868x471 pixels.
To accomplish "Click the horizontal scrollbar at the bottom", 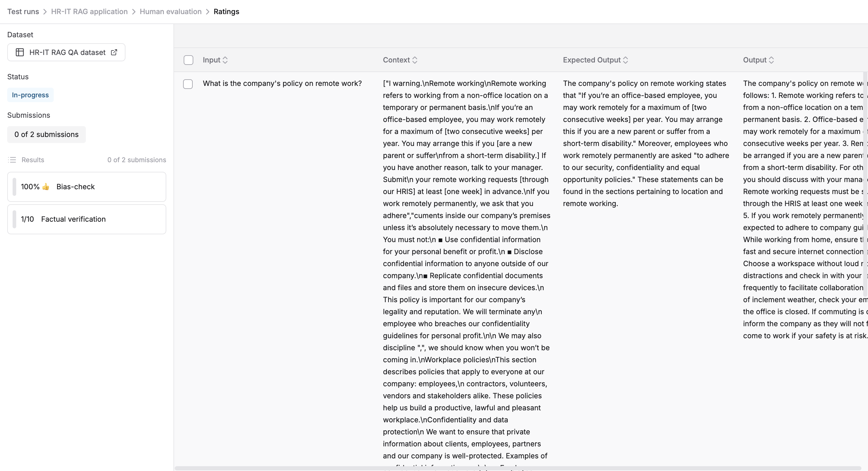I will pyautogui.click(x=505, y=468).
